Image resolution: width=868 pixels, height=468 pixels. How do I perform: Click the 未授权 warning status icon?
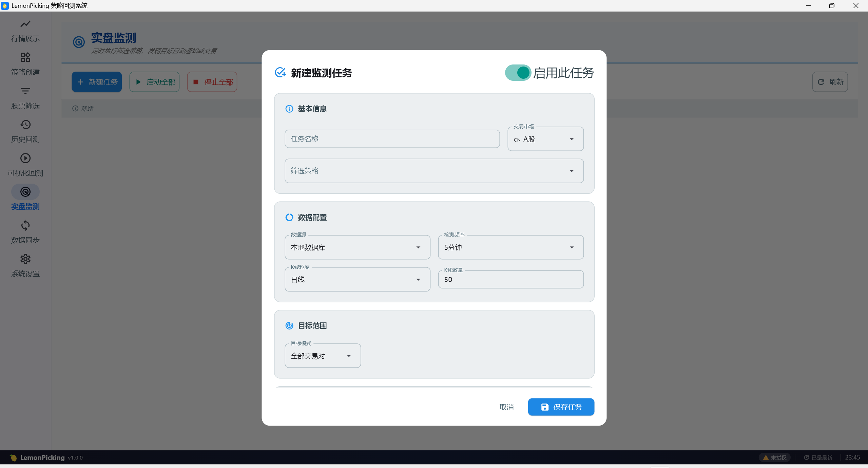[766, 457]
